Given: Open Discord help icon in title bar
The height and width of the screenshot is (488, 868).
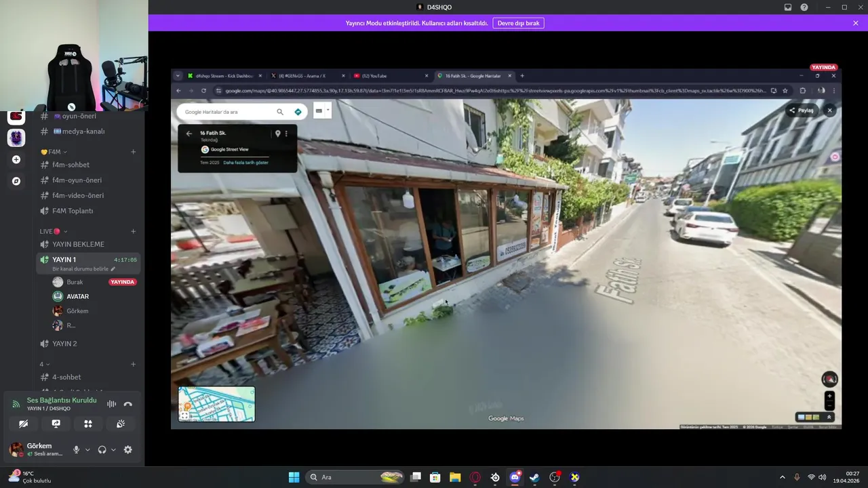Looking at the screenshot, I should coord(804,7).
